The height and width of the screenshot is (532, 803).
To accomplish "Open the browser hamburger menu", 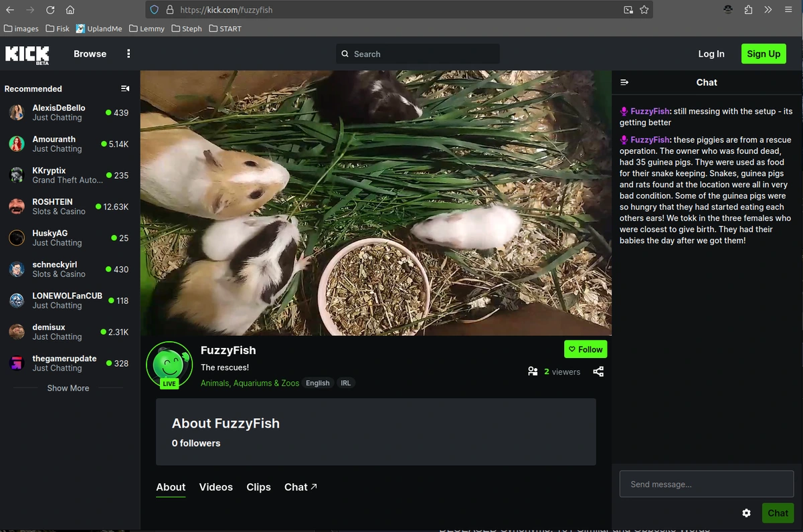I will [x=788, y=10].
